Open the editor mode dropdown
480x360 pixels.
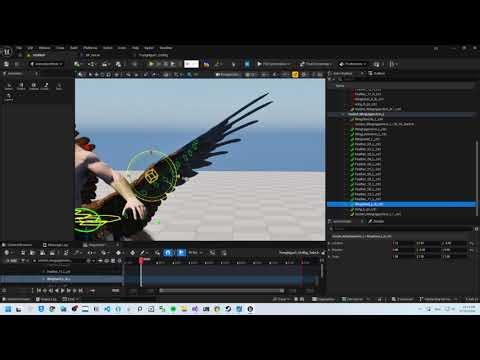pos(46,64)
